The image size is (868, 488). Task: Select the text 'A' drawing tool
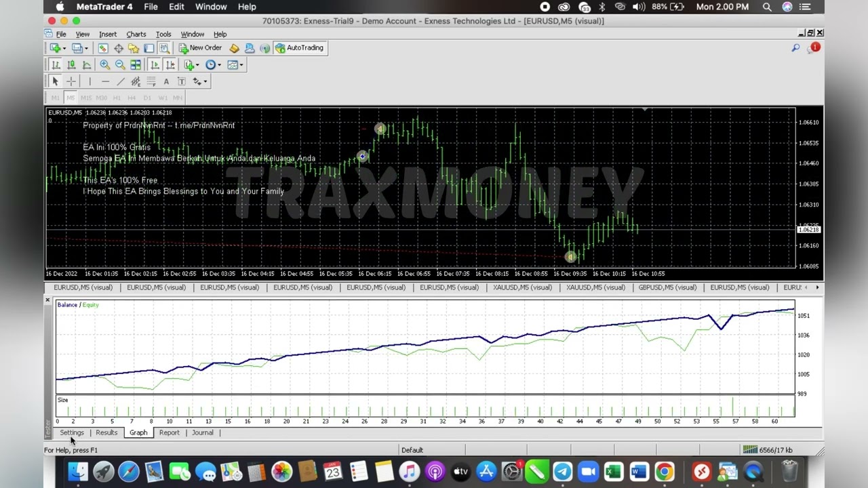[x=166, y=81]
